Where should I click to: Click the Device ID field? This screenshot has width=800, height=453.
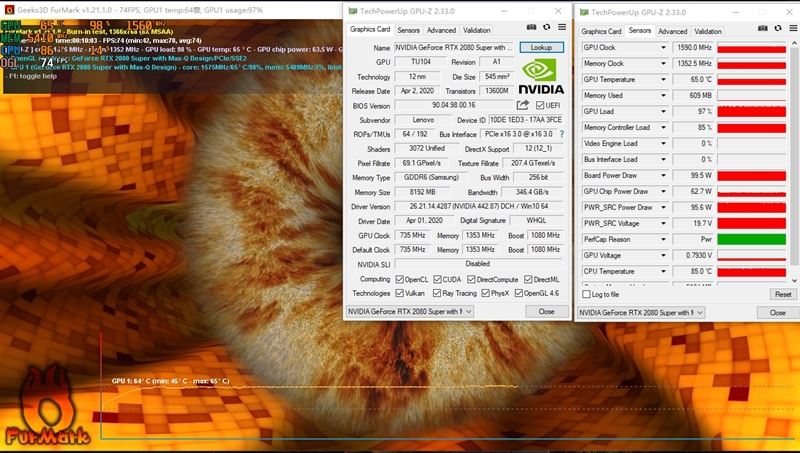526,120
